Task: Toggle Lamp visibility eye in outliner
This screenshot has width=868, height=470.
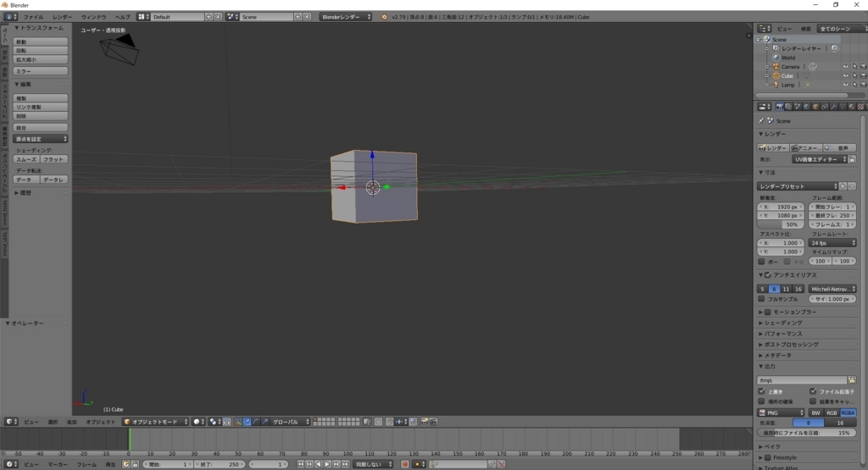Action: click(845, 85)
